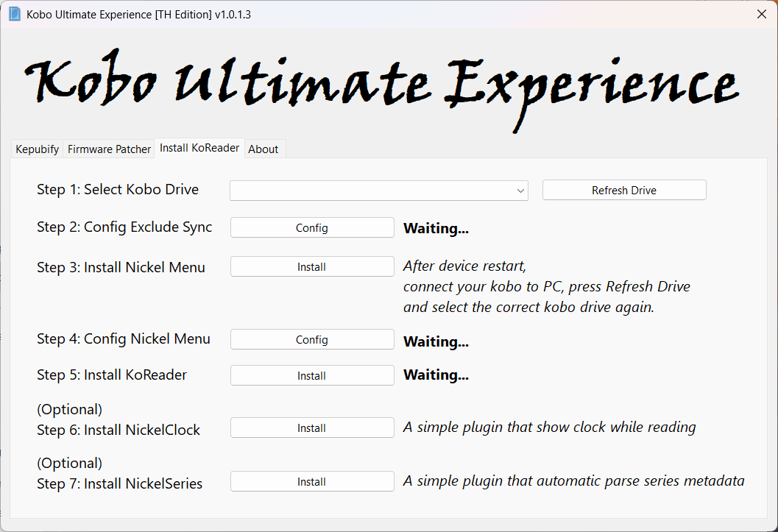Open the Firmware Patcher tab
Viewport: 778px width, 532px height.
pyautogui.click(x=109, y=149)
